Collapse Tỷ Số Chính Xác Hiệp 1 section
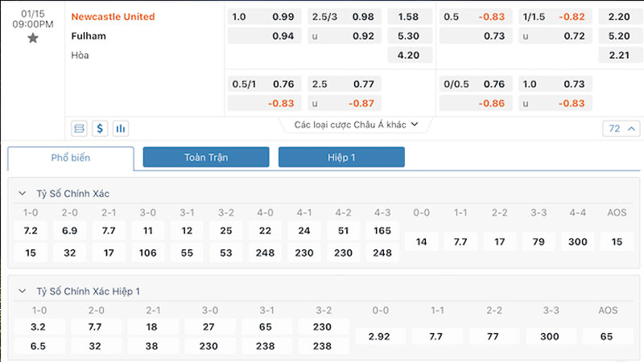This screenshot has height=362, width=644. pyautogui.click(x=23, y=290)
